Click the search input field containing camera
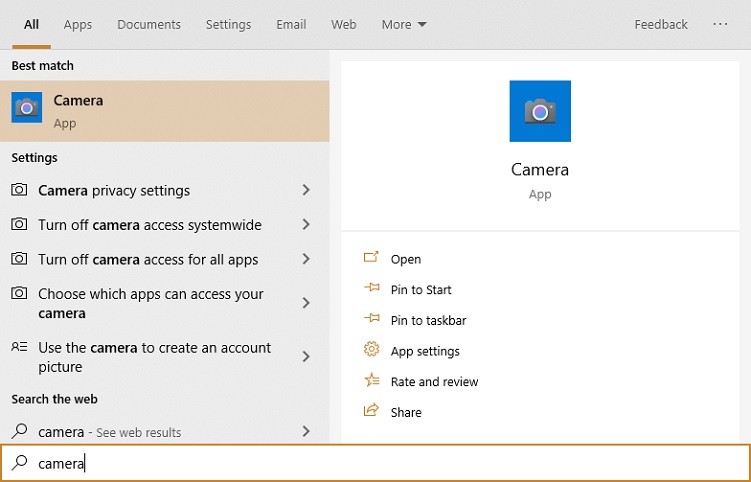 coord(376,463)
